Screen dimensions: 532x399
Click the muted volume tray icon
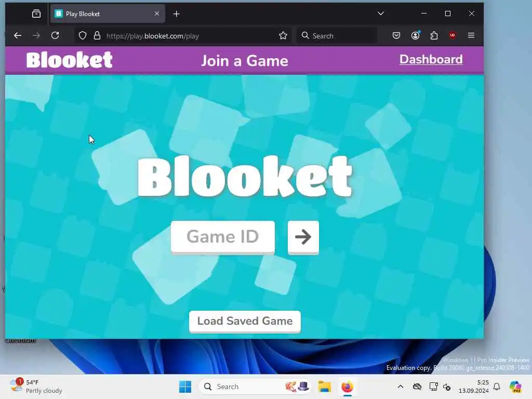pos(447,387)
